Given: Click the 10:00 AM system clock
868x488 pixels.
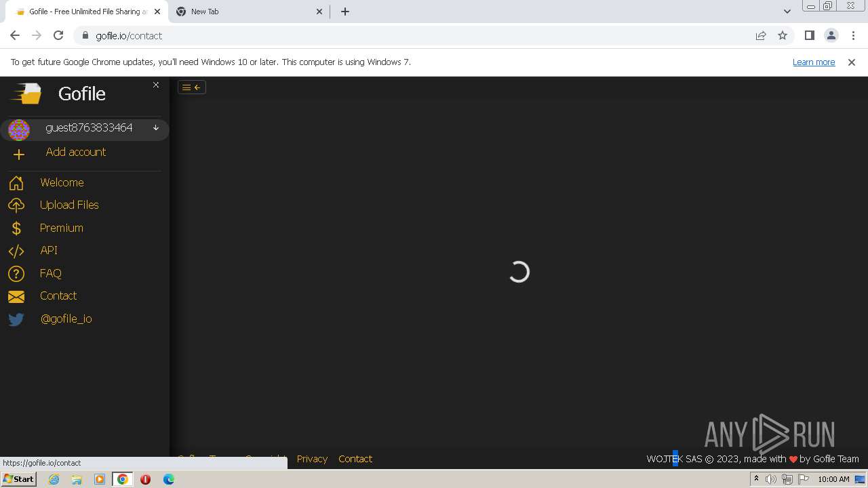Looking at the screenshot, I should 833,479.
